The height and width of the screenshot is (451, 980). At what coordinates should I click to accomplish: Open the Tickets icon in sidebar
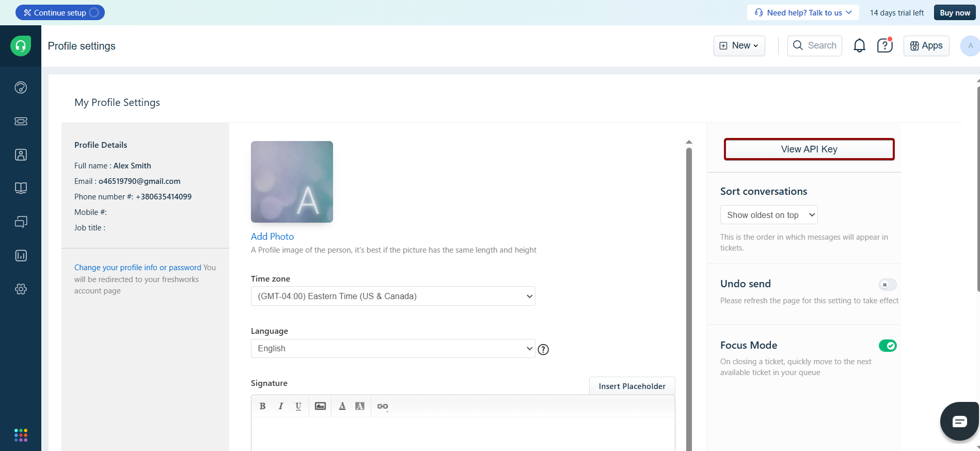[x=21, y=121]
